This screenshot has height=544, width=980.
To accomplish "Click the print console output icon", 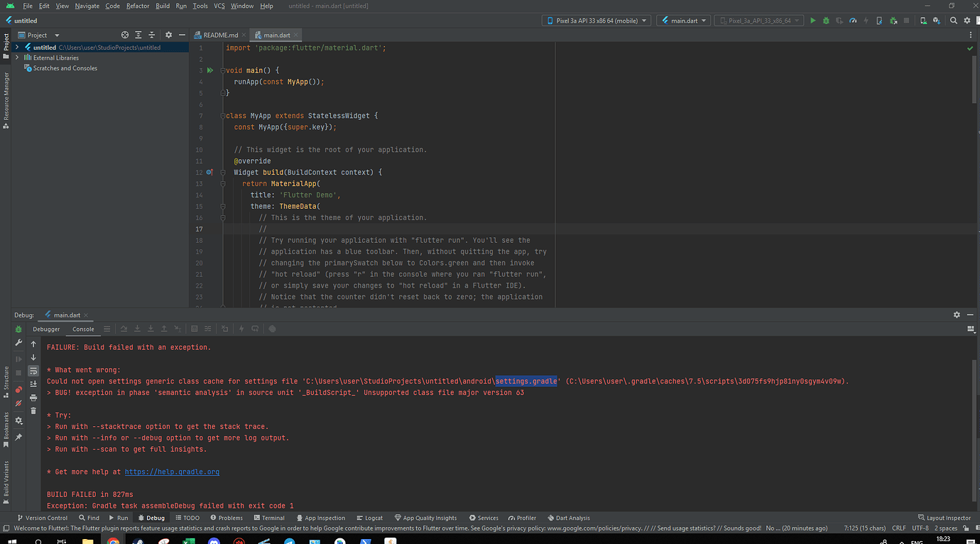I will pyautogui.click(x=33, y=398).
